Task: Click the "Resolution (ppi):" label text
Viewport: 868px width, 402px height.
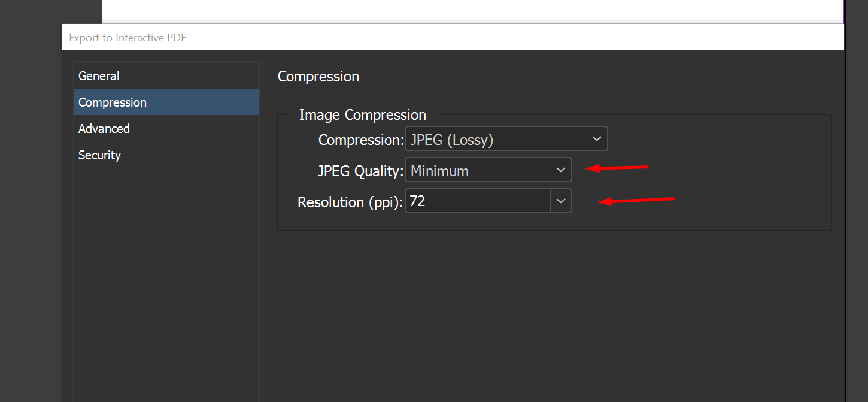Action: [350, 202]
